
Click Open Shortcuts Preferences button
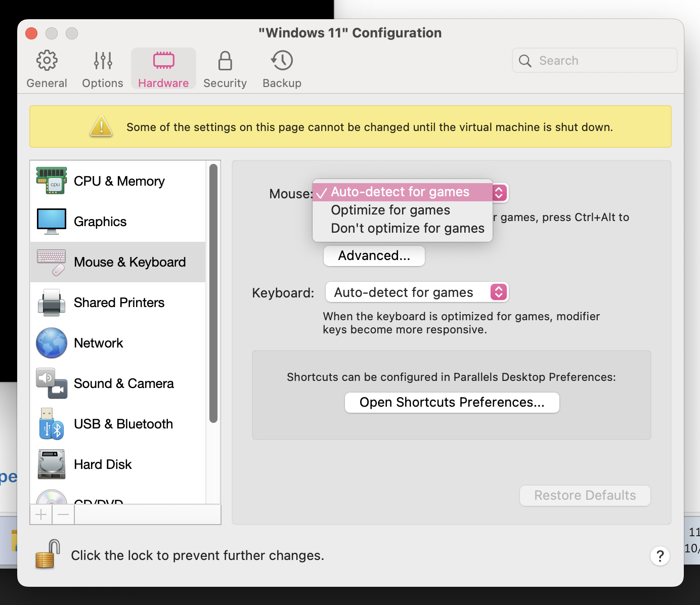pos(452,403)
